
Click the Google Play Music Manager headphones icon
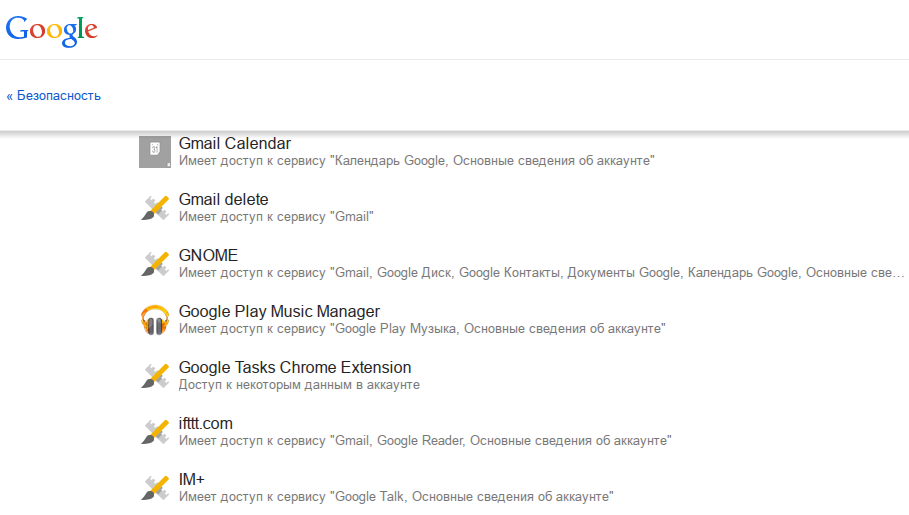(x=155, y=320)
